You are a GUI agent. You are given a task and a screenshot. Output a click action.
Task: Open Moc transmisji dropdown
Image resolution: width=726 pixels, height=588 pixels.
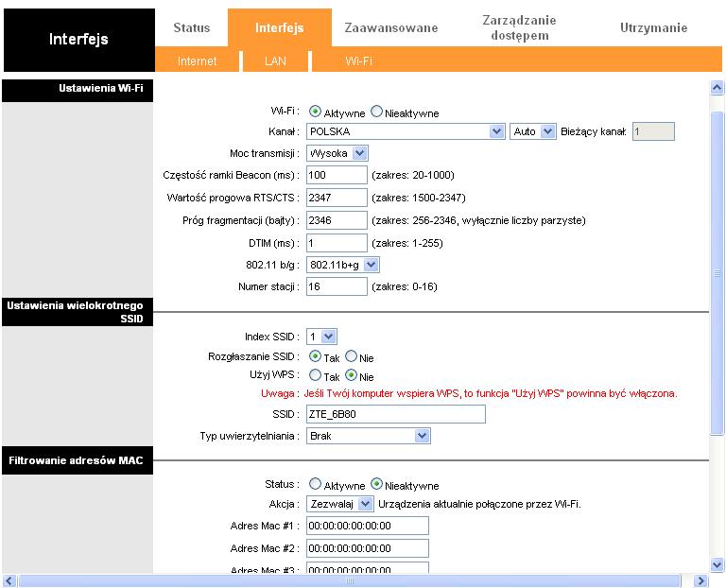(x=337, y=153)
